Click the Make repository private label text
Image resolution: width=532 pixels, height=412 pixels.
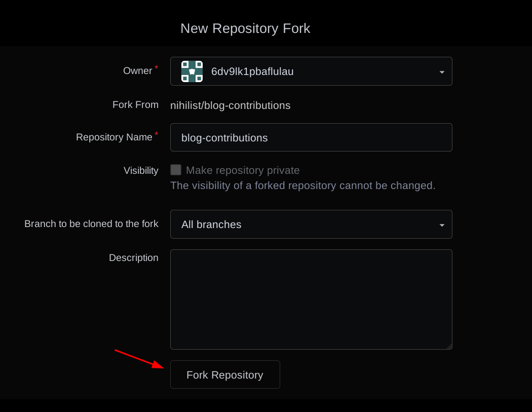(x=243, y=170)
